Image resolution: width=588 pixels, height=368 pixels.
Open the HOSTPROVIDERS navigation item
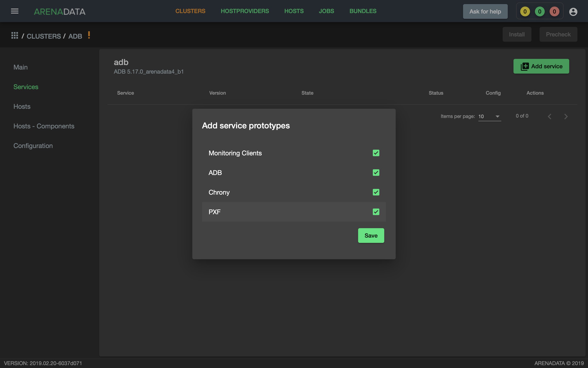click(245, 11)
